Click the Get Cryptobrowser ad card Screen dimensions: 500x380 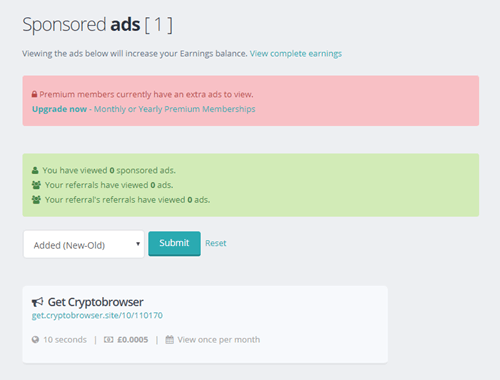click(x=205, y=324)
